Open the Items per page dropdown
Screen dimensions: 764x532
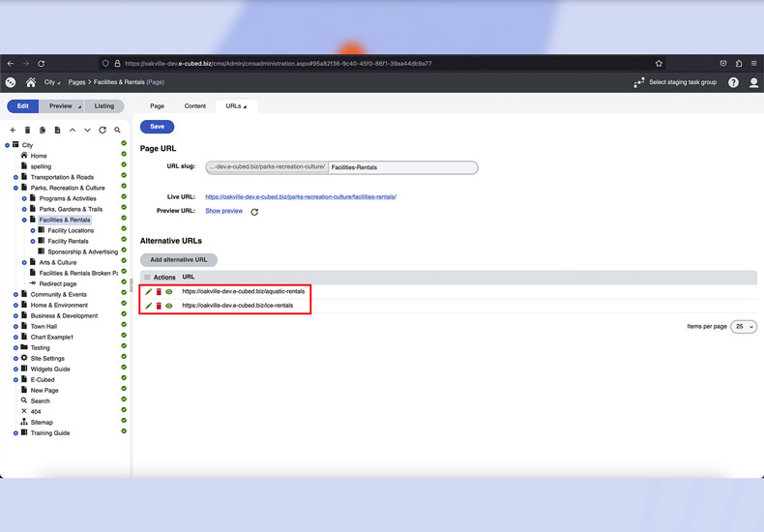(744, 327)
